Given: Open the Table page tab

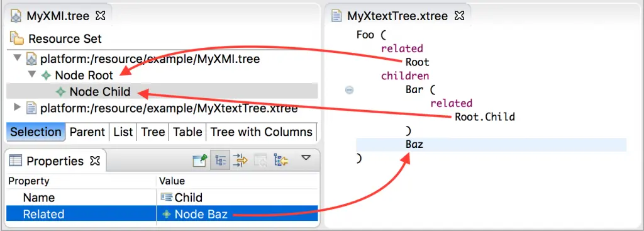Looking at the screenshot, I should (x=187, y=132).
